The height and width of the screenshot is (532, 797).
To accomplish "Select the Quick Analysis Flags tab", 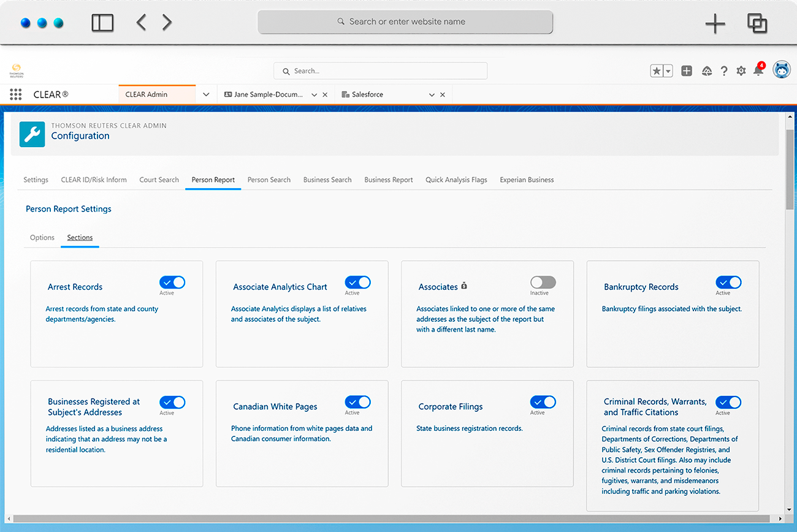I will 456,180.
